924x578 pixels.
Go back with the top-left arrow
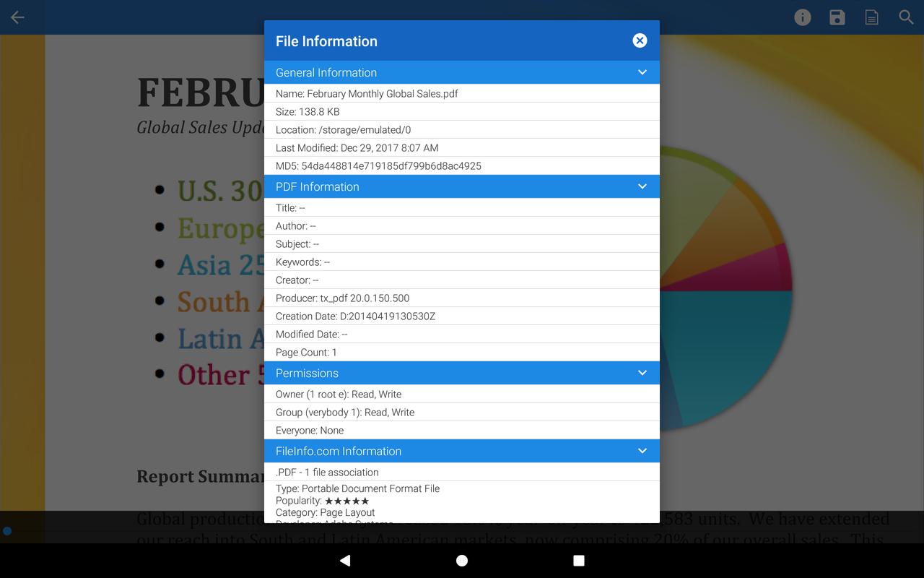[x=17, y=17]
